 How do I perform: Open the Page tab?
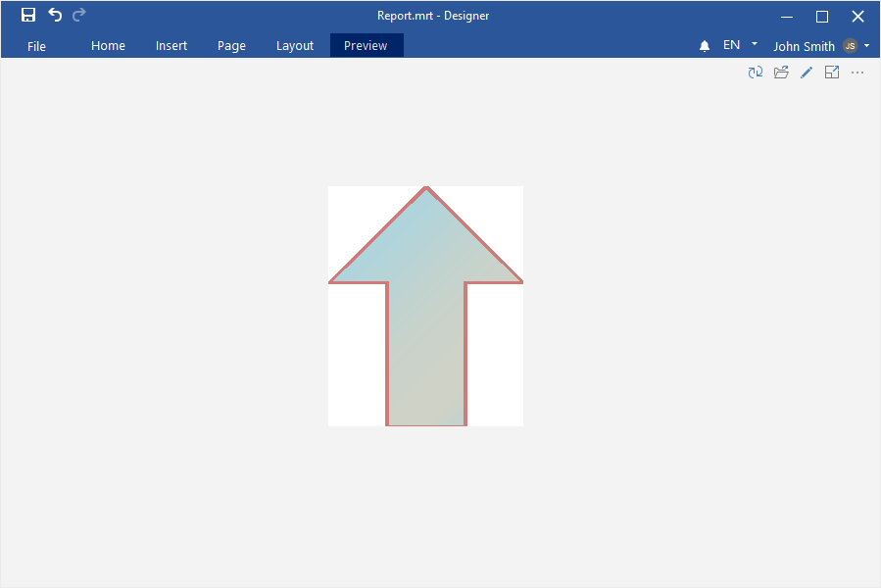tap(231, 46)
